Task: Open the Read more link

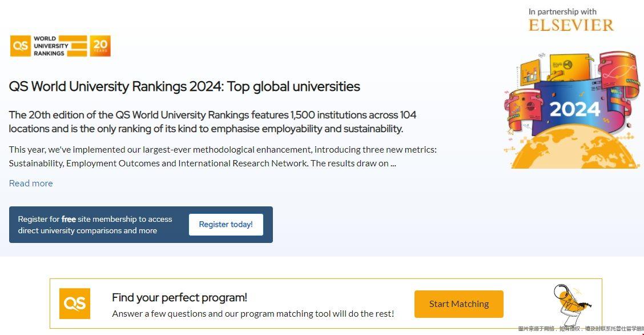Action: pyautogui.click(x=31, y=184)
